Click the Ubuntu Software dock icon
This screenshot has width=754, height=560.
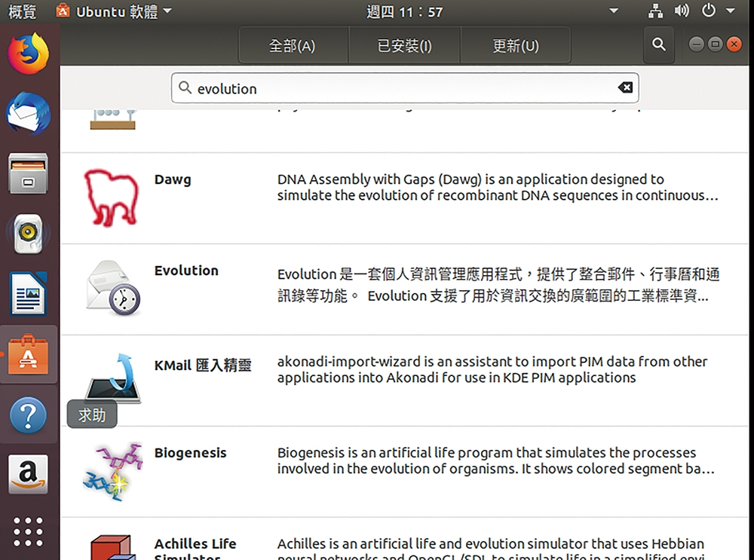[29, 354]
